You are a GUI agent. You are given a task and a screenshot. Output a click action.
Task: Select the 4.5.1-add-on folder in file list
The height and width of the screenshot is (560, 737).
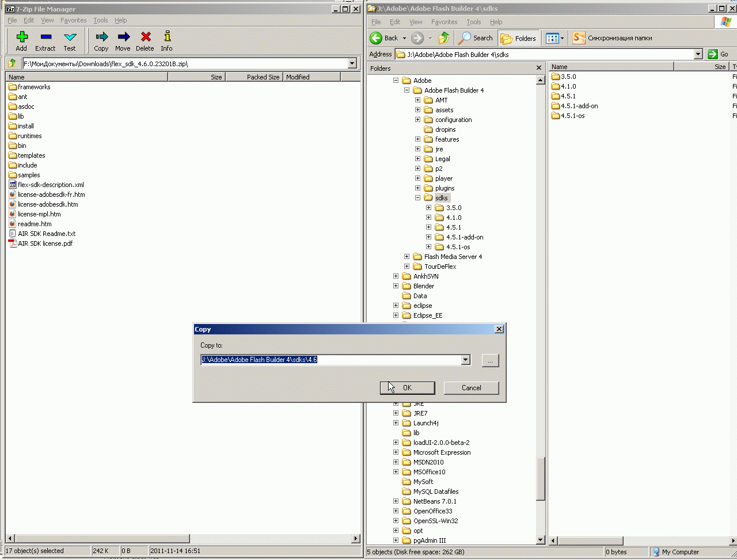point(575,106)
